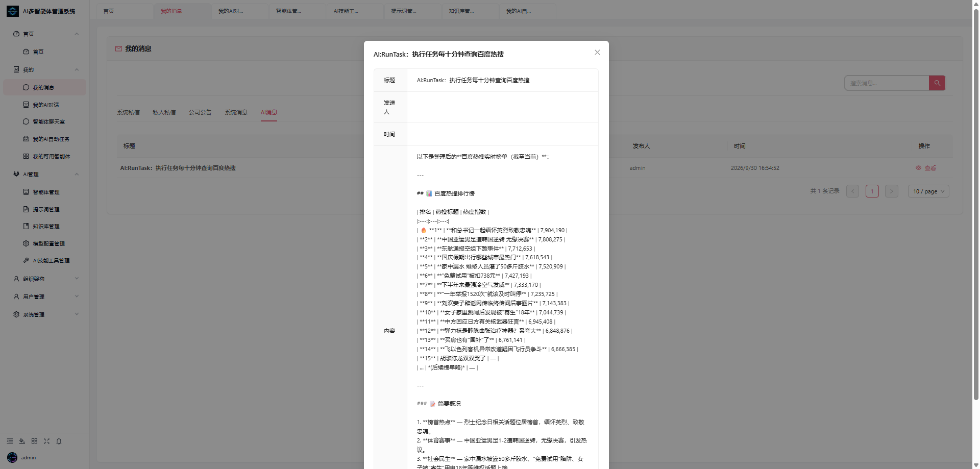Open the 10 / page size dropdown
980x469 pixels.
928,191
